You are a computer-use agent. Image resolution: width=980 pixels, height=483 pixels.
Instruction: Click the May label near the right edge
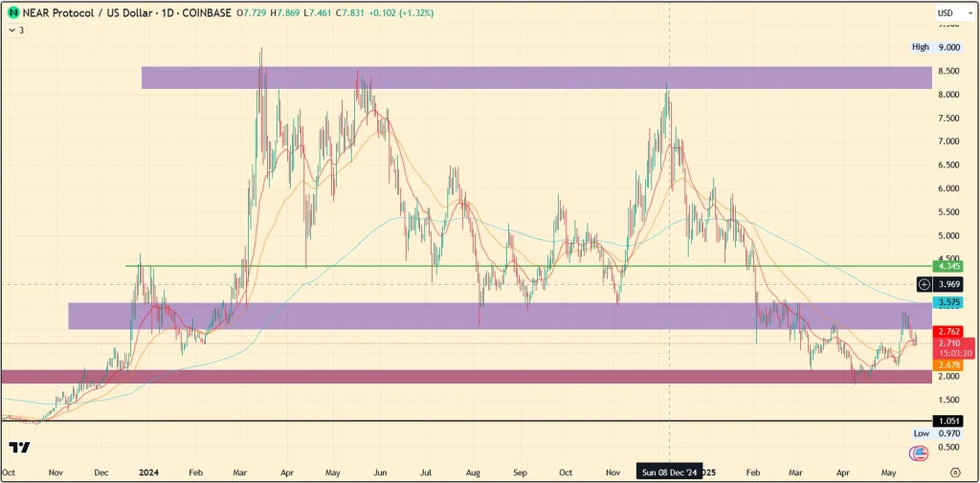888,472
